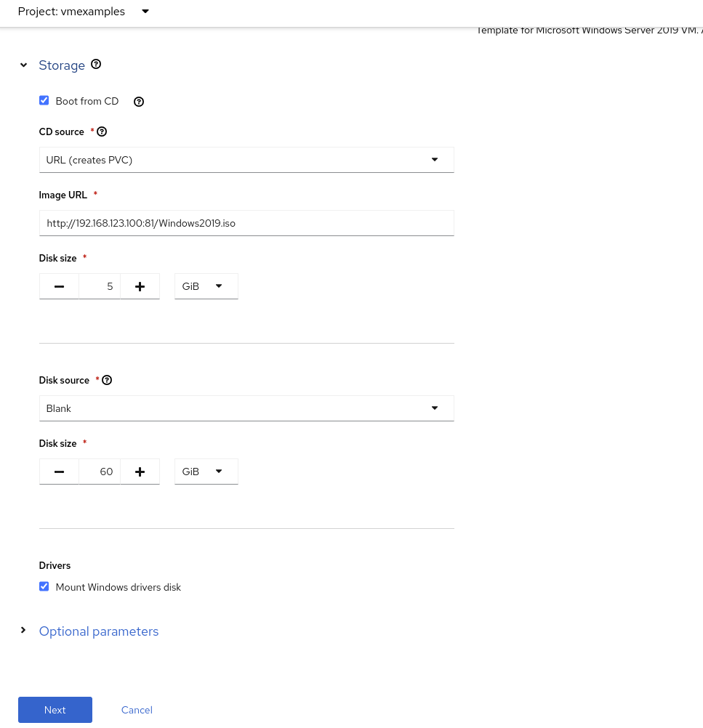Change the CD disk size GiB unit dropdown
The image size is (703, 728).
point(206,286)
